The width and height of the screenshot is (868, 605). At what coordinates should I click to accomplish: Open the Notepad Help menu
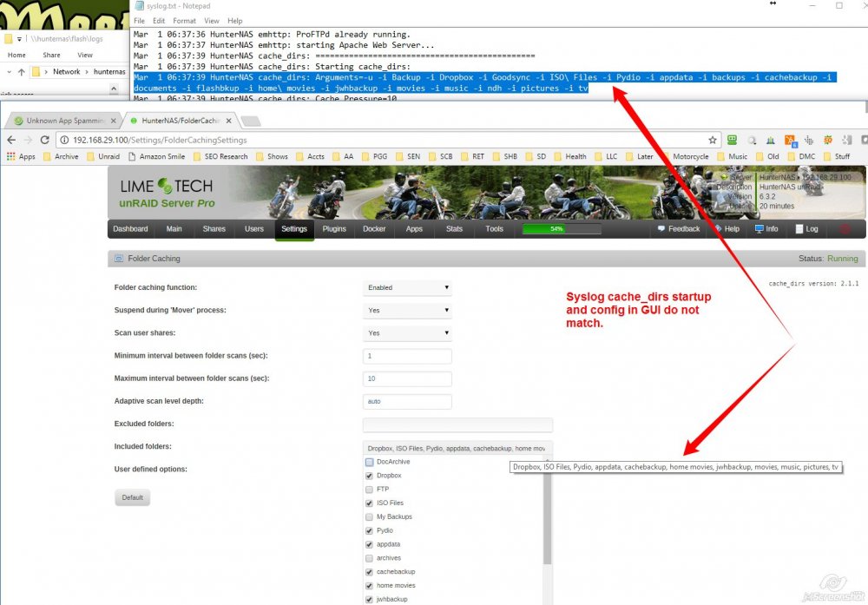(x=234, y=21)
